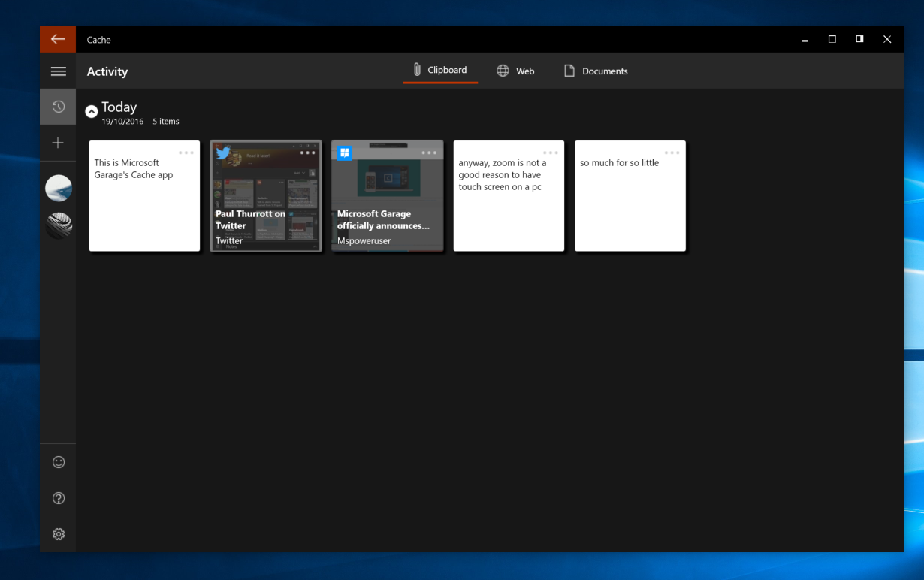Image resolution: width=924 pixels, height=580 pixels.
Task: Close the Cache window
Action: click(887, 39)
